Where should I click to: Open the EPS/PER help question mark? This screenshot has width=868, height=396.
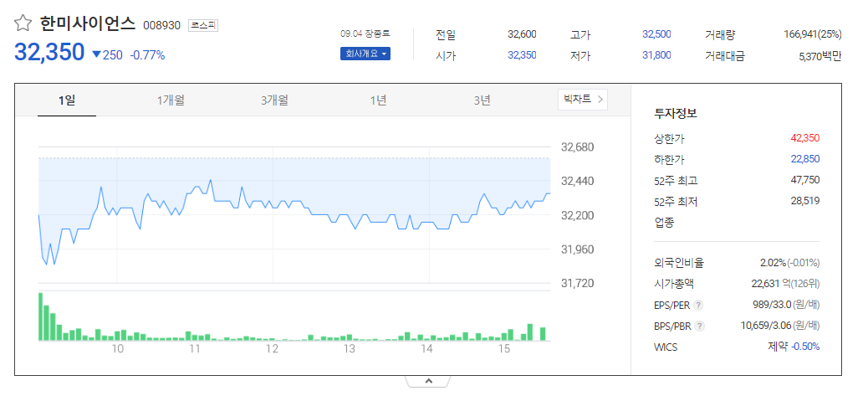(x=698, y=306)
